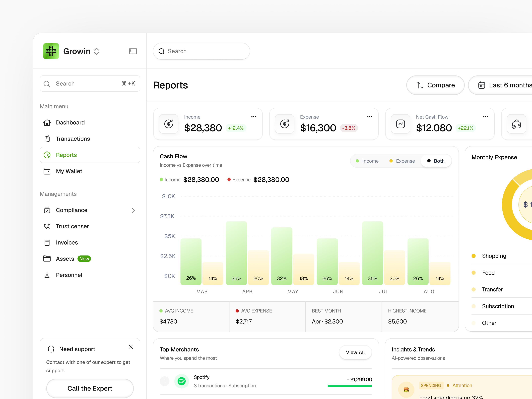Click the Dashboard home icon

47,122
